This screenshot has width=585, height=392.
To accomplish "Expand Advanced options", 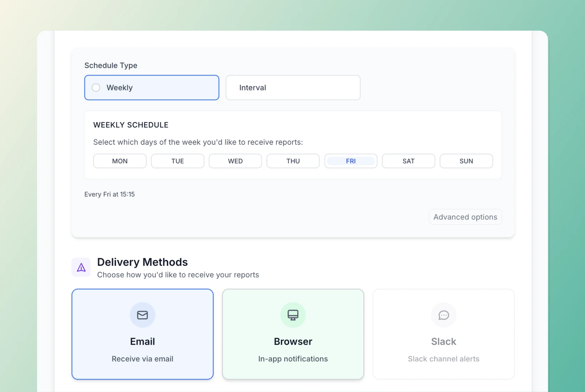I will coord(465,217).
